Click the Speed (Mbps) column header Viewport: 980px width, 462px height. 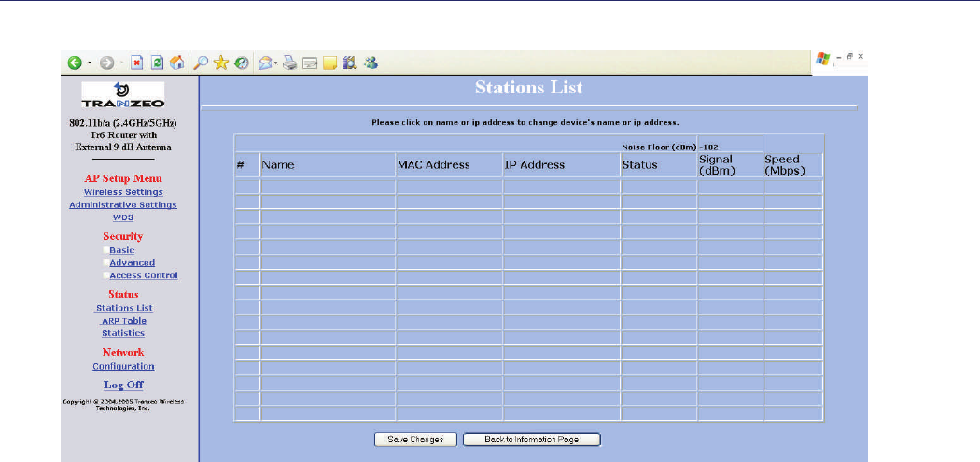(x=785, y=165)
